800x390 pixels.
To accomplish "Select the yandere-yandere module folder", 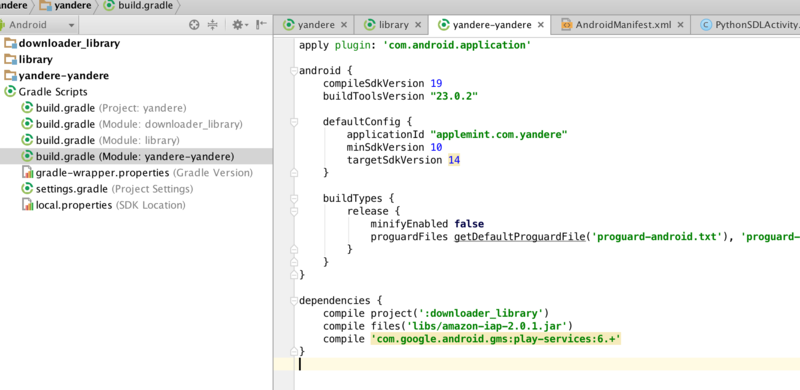I will pyautogui.click(x=56, y=76).
